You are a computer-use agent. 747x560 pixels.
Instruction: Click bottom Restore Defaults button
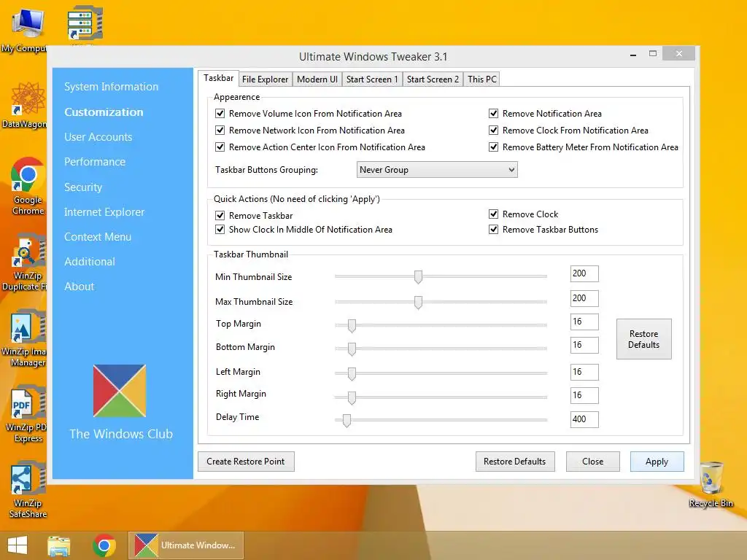515,462
